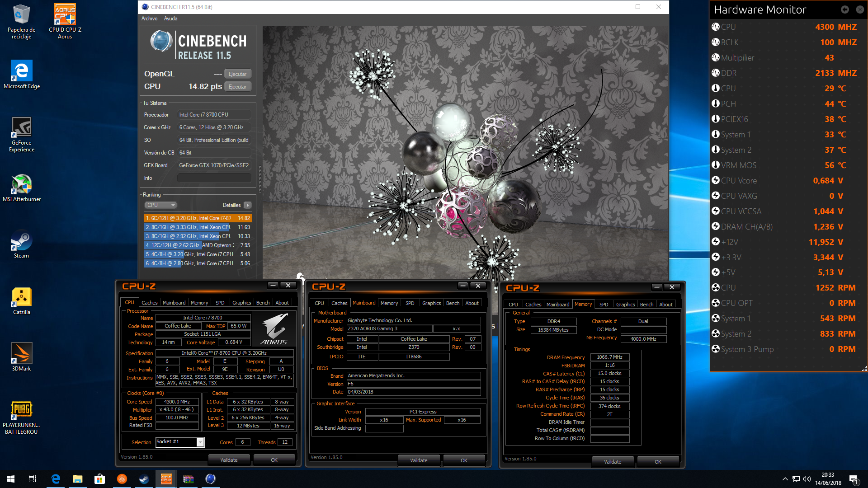Switch to the CPU-Z Aorus taskbar icon
The width and height of the screenshot is (868, 488).
coord(166,479)
